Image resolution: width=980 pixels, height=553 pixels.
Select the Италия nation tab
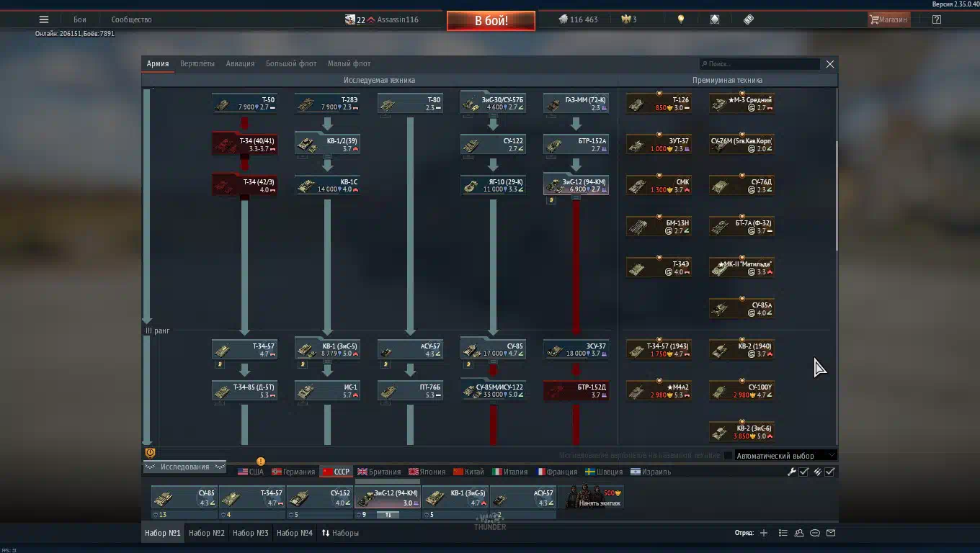(509, 472)
